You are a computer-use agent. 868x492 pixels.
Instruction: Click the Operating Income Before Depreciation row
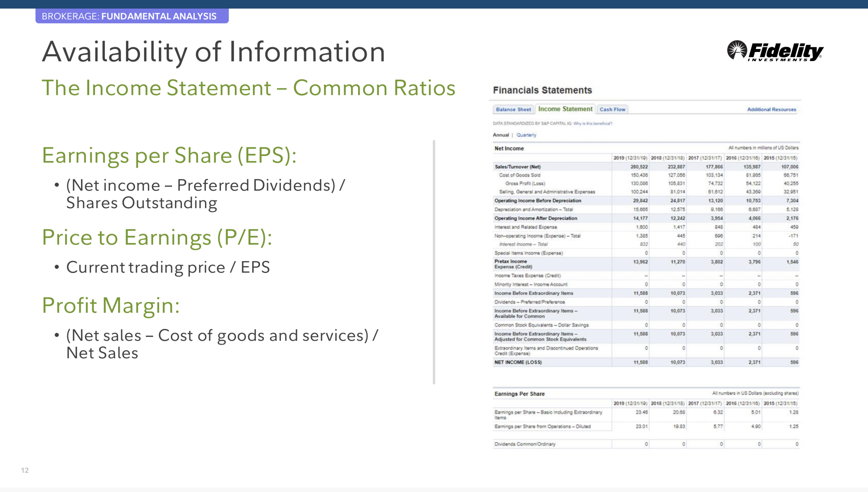[x=537, y=200]
